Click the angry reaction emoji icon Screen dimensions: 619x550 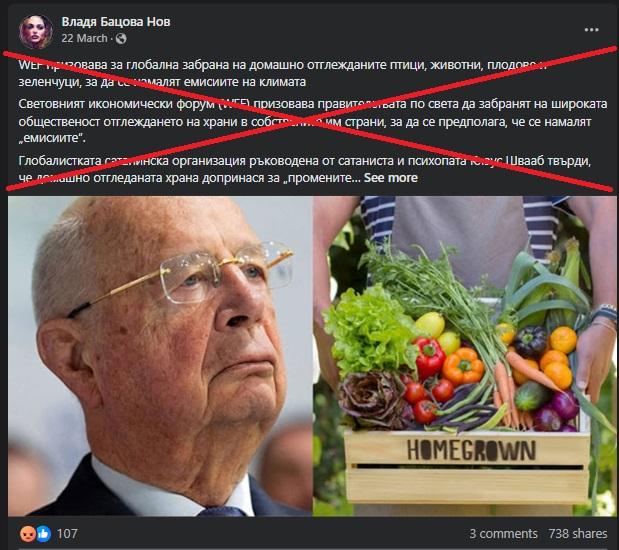[28, 534]
